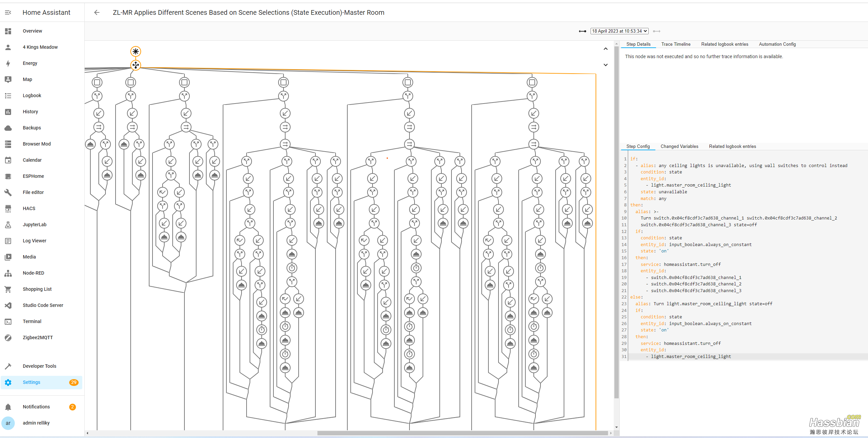Click the Home Assistant title
This screenshot has height=438, width=868.
coord(46,12)
